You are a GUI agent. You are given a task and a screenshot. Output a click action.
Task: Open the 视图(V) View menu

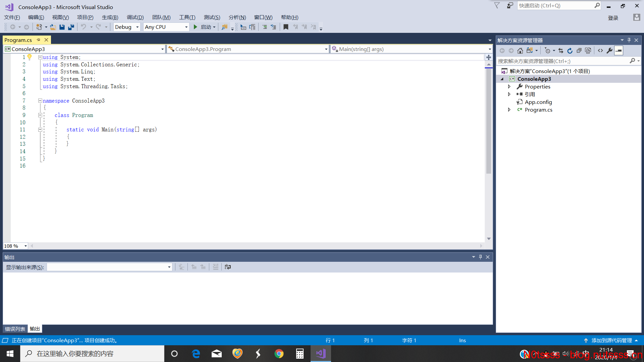point(60,17)
